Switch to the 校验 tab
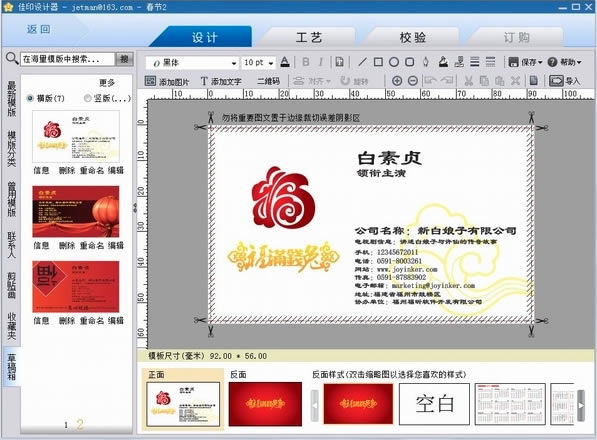 413,37
